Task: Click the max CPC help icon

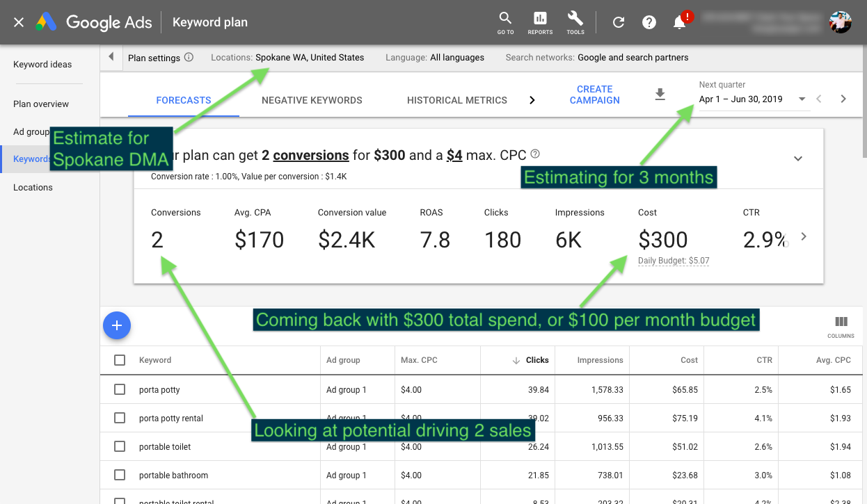Action: click(x=535, y=154)
